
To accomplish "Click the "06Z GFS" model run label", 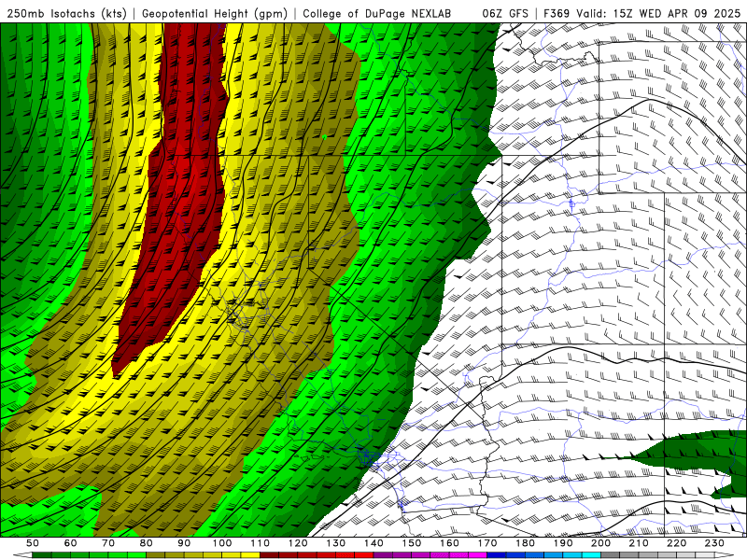I will (x=505, y=13).
